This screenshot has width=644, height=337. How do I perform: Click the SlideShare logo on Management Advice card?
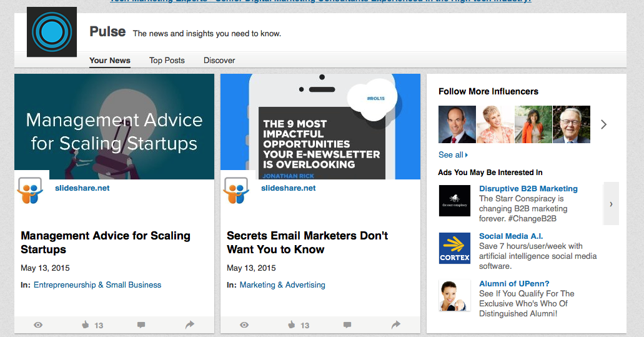click(x=31, y=190)
